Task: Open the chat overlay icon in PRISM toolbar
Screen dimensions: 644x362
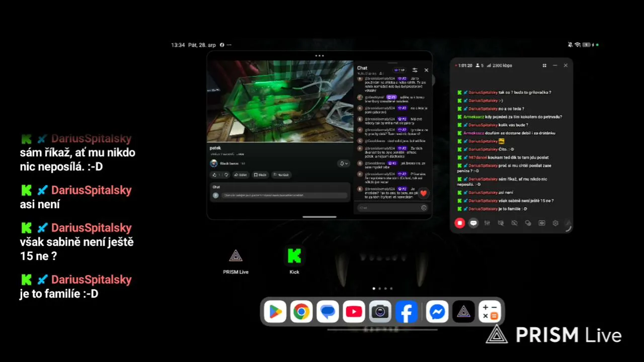Action: coord(528,223)
